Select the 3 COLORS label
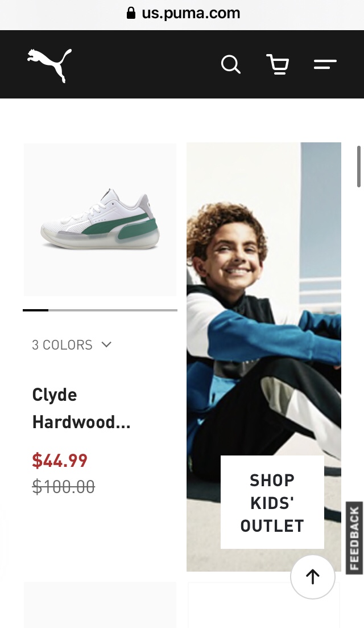 (62, 345)
